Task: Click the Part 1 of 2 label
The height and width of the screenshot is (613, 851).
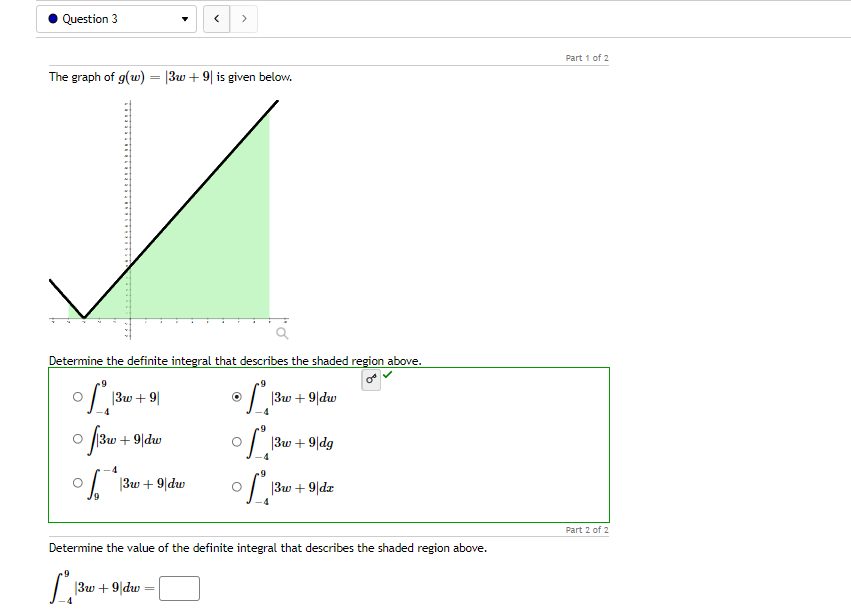Action: tap(587, 57)
